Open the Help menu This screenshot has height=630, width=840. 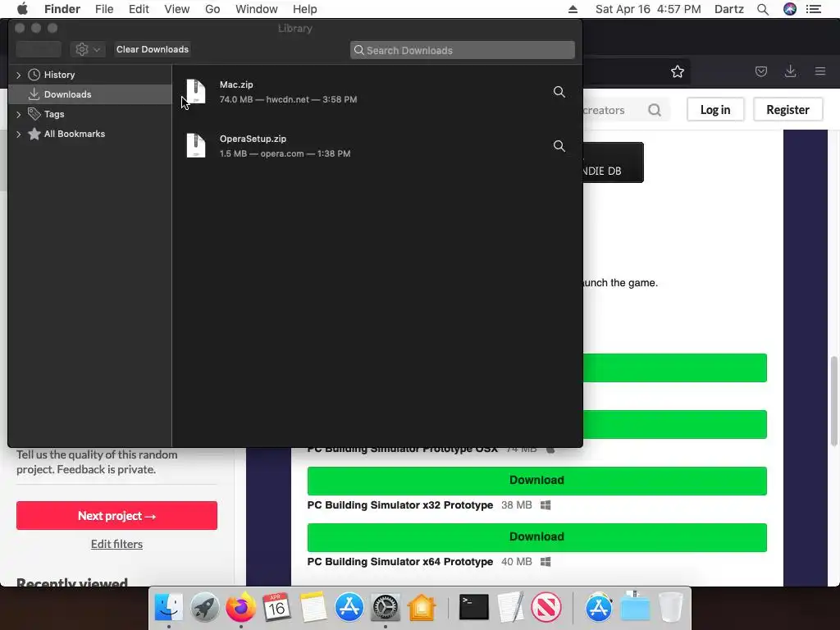(x=305, y=9)
